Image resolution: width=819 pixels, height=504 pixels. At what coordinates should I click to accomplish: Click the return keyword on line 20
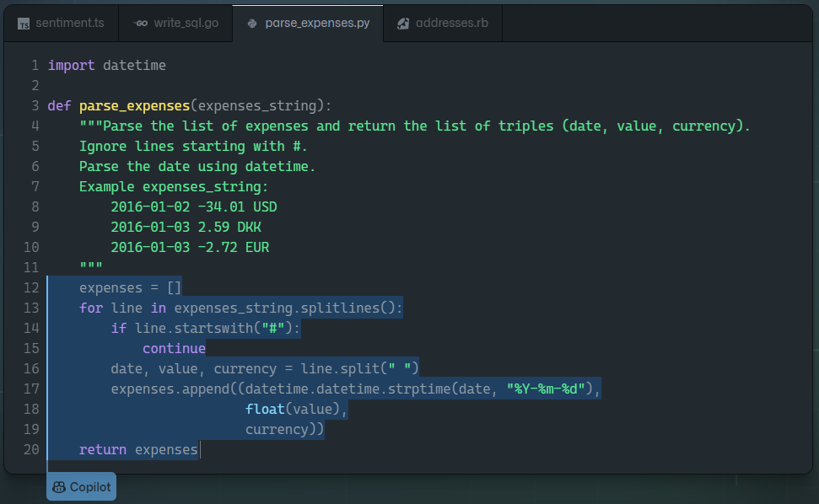pyautogui.click(x=102, y=449)
